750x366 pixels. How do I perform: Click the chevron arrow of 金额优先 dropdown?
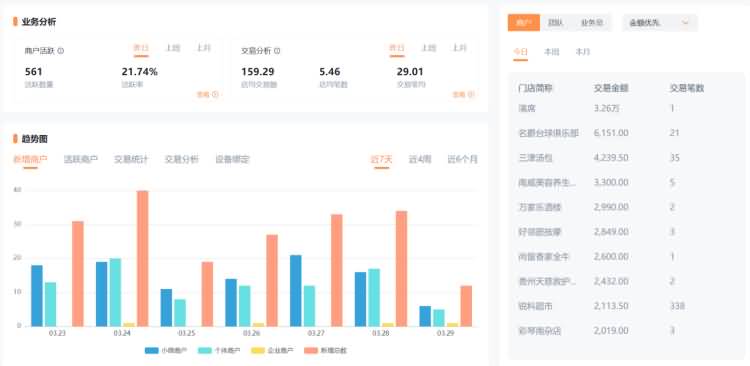[685, 22]
